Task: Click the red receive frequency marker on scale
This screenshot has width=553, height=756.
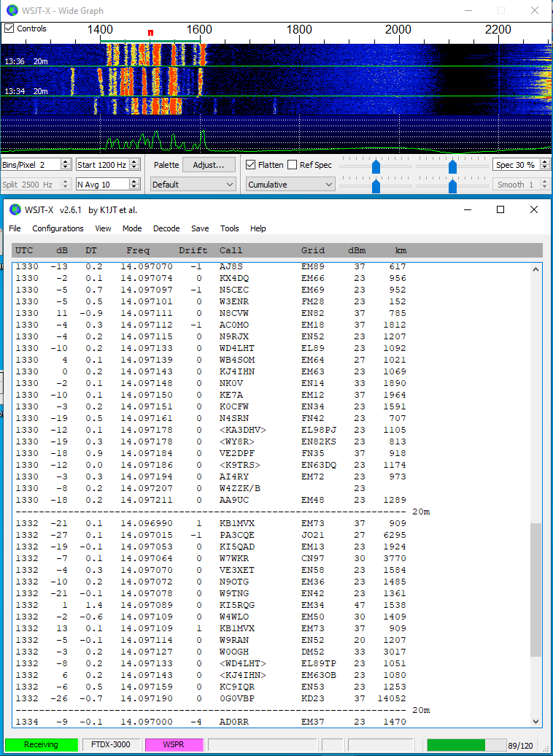Action: click(x=150, y=33)
